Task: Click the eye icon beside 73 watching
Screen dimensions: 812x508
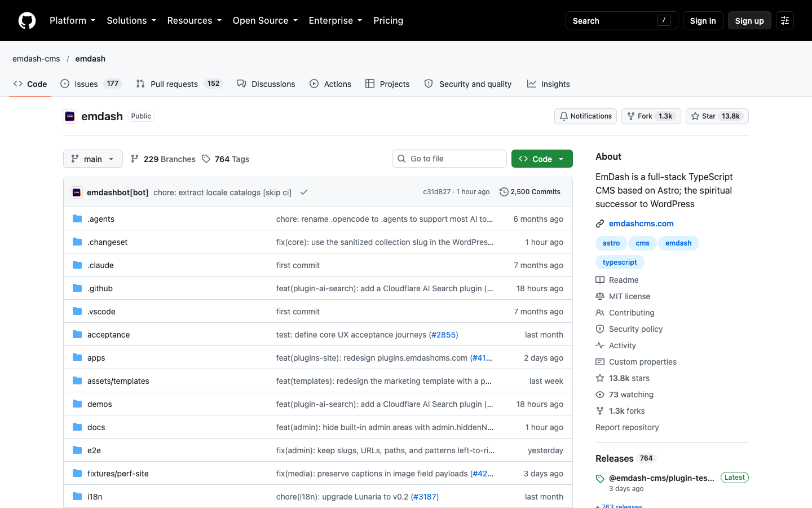Action: click(600, 395)
